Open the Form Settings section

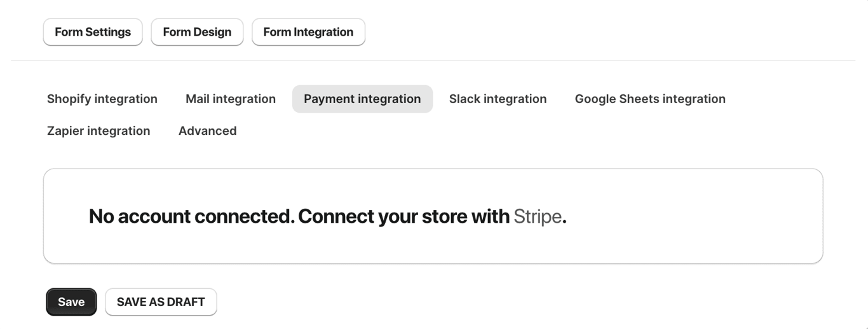coord(93,32)
